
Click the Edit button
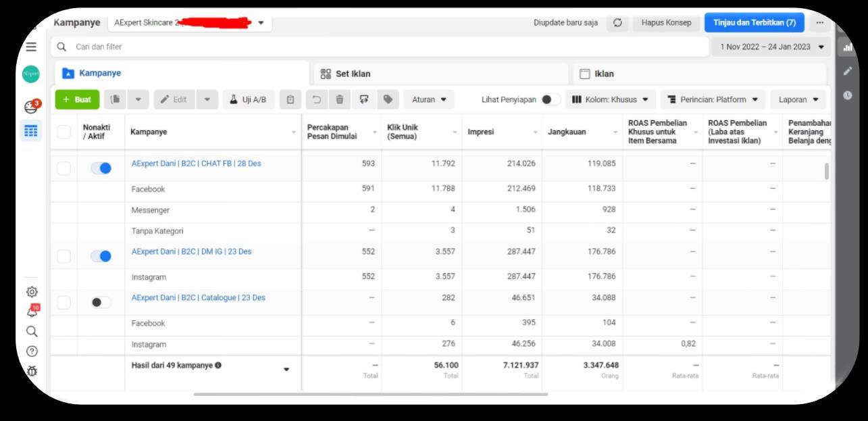tap(174, 100)
